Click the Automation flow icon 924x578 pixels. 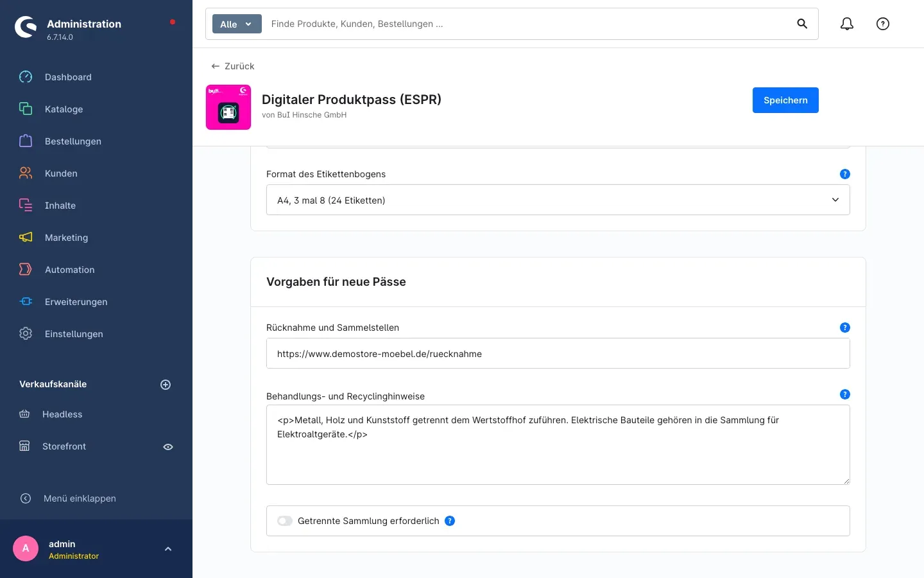[x=26, y=270]
